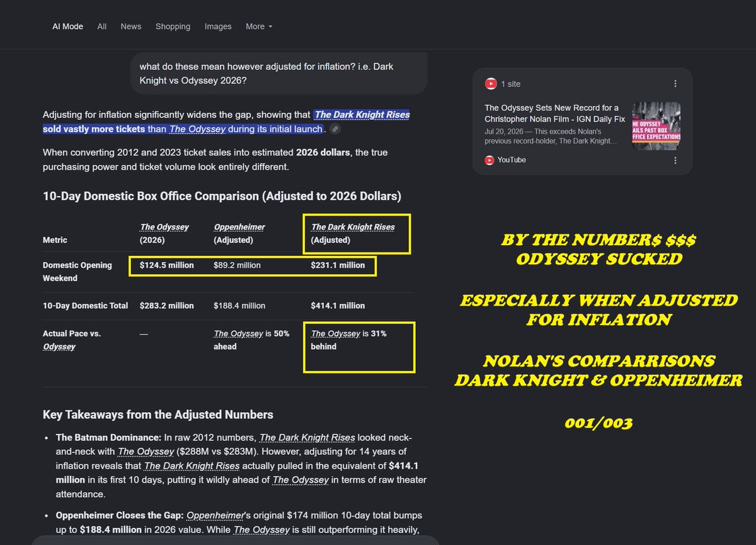The image size is (756, 545).
Task: Expand the More dropdown menu
Action: coord(259,26)
